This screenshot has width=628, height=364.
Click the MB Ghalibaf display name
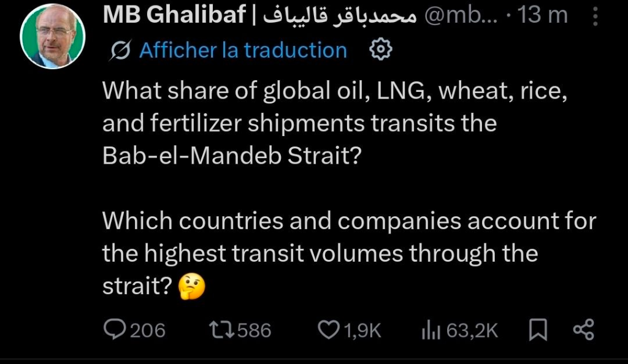(x=175, y=16)
